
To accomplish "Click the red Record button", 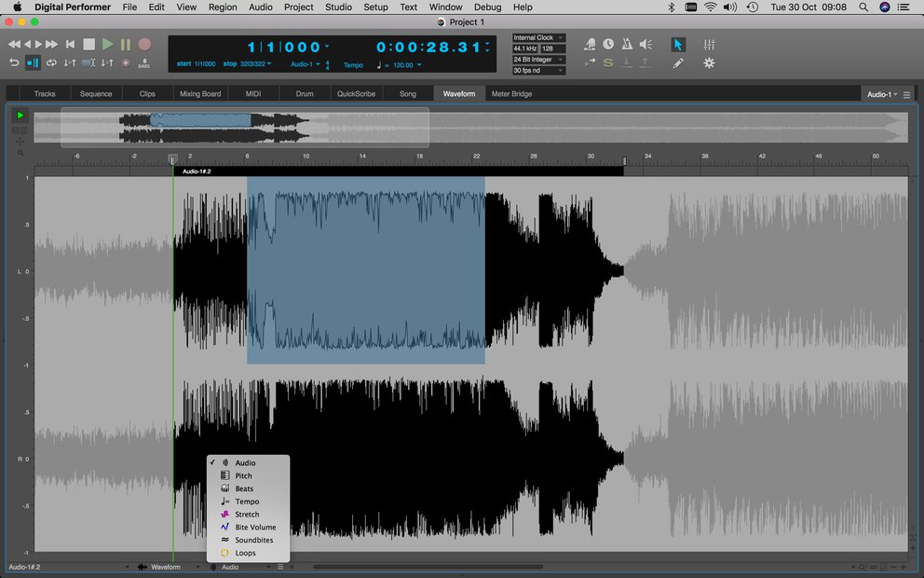I will point(144,44).
